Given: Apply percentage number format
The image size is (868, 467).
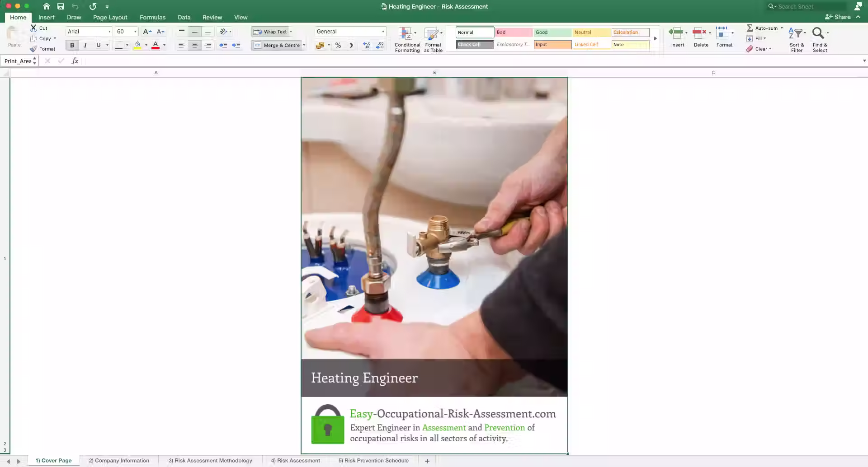Looking at the screenshot, I should coord(338,45).
